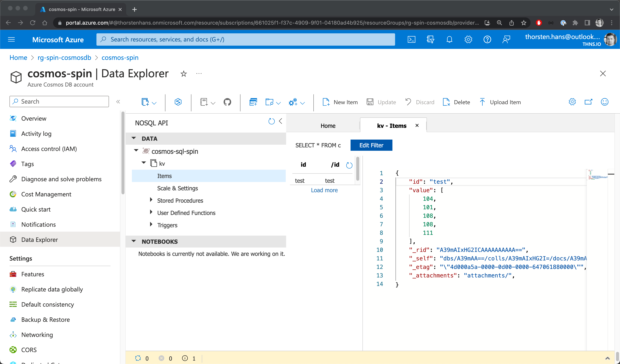
Task: Select the kv - Items tab
Action: (x=391, y=126)
